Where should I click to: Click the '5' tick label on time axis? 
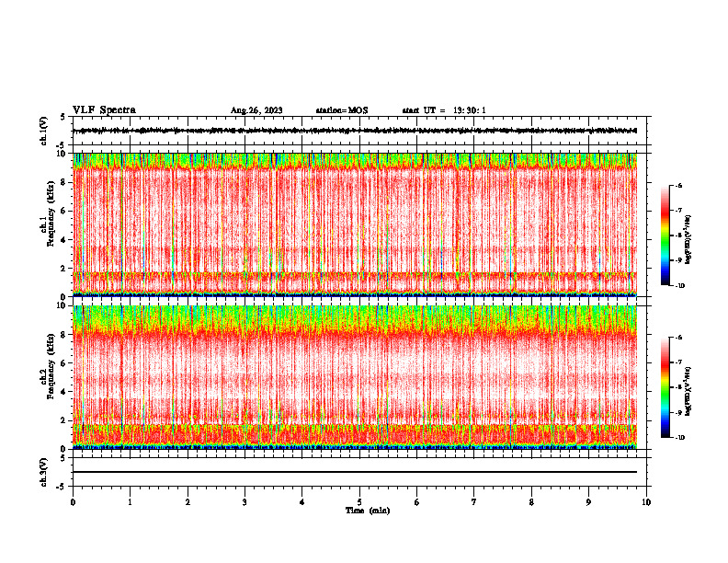tap(359, 502)
